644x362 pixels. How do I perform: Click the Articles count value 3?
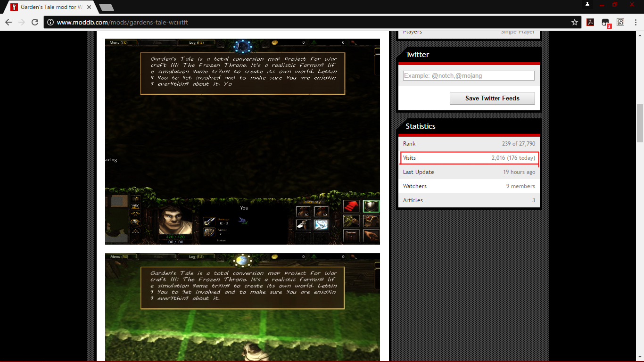point(534,200)
